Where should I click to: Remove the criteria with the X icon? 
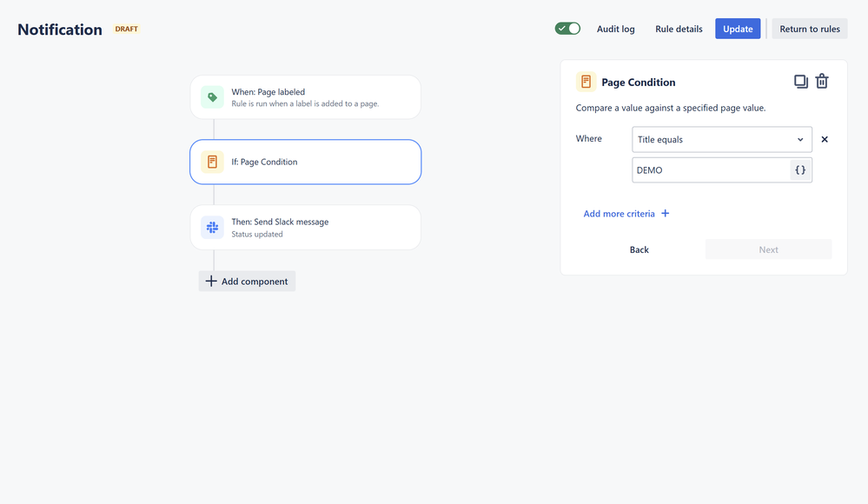825,140
